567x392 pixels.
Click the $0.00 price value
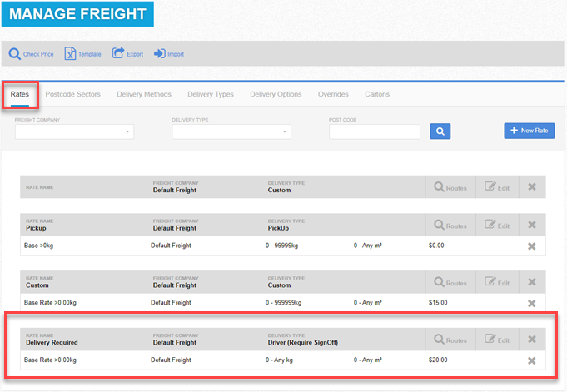tap(436, 246)
